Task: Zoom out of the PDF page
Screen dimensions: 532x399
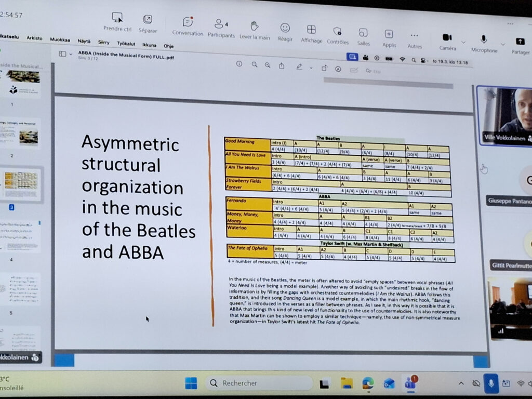Action: point(254,63)
